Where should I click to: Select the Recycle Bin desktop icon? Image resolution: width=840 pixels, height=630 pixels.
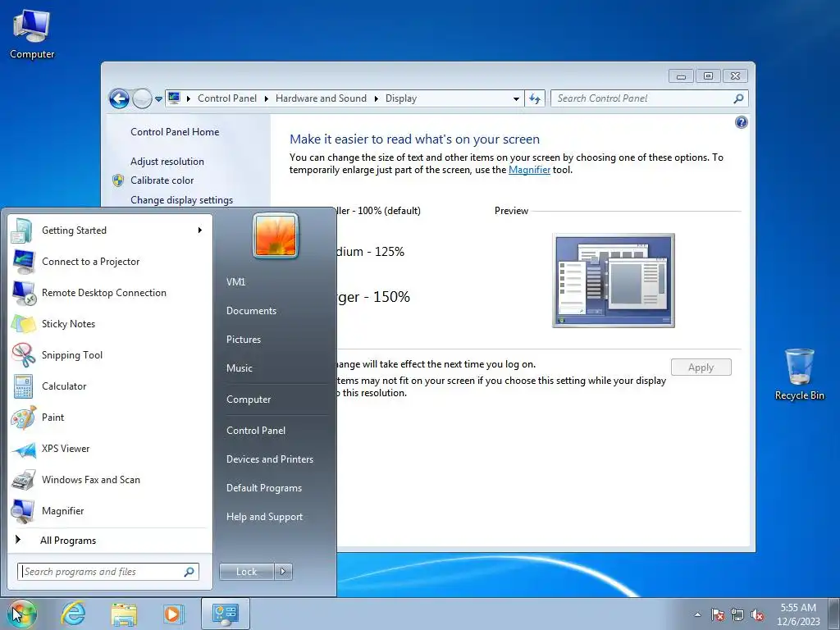[x=799, y=374]
